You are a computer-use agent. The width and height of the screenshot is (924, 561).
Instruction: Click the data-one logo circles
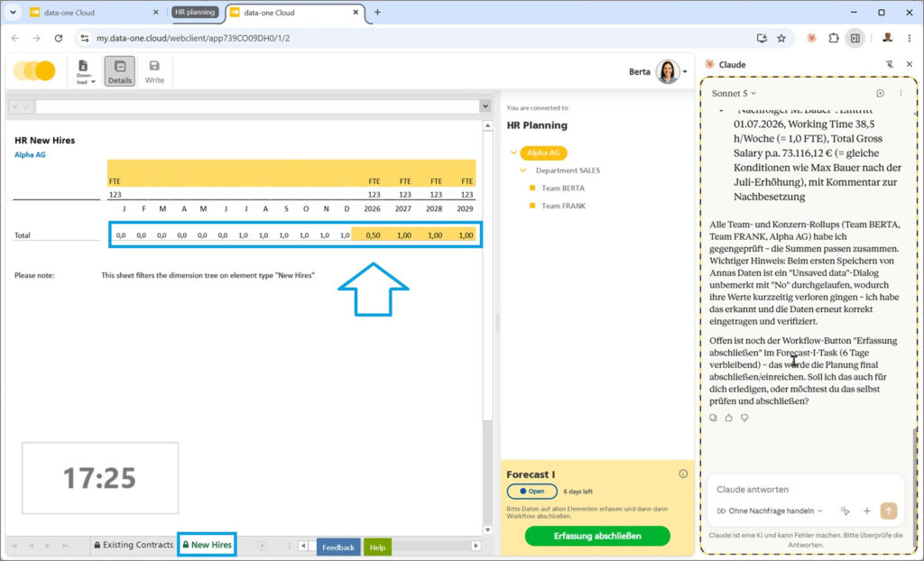click(34, 70)
